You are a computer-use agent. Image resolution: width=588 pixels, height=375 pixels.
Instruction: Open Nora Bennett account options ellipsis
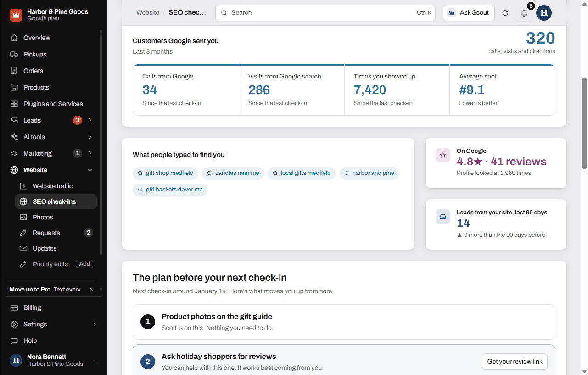[94, 360]
